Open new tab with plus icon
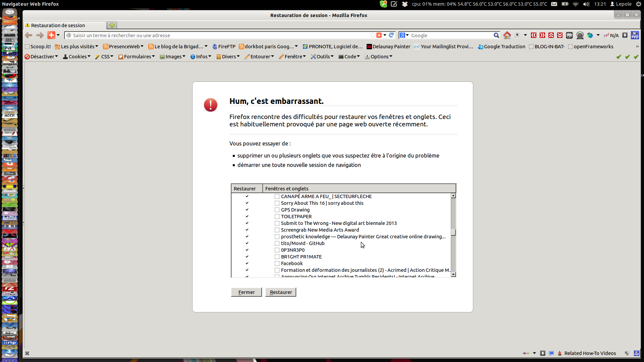Image resolution: width=644 pixels, height=362 pixels. click(x=112, y=25)
